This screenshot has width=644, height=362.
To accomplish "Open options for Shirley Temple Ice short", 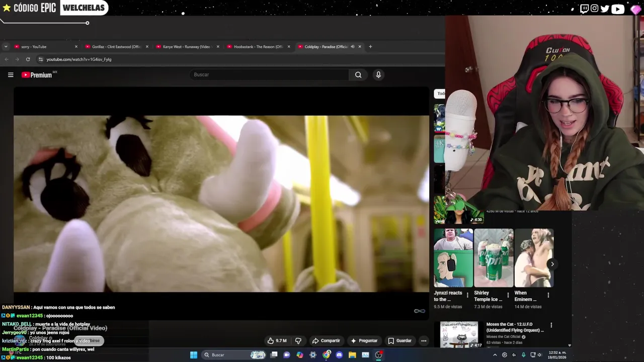I will (508, 295).
